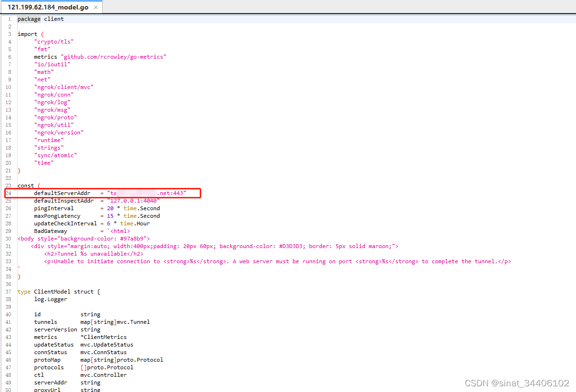The image size is (576, 392).
Task: Click the 'mvc.Controller' type
Action: [x=104, y=375]
